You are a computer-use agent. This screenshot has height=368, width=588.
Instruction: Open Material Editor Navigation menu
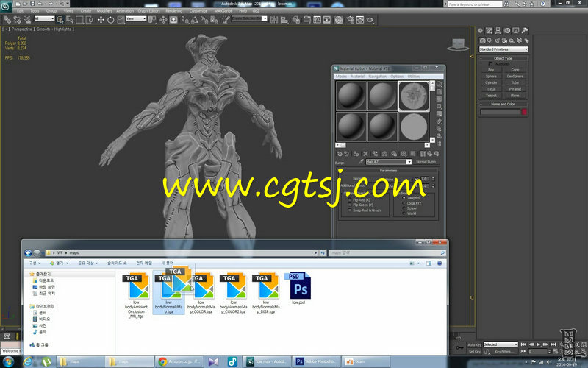(377, 77)
